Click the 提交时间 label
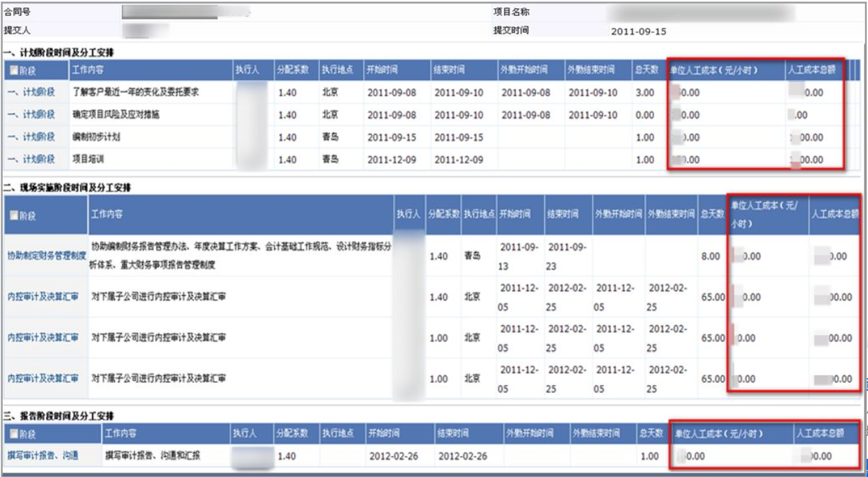The width and height of the screenshot is (868, 477). (x=512, y=31)
